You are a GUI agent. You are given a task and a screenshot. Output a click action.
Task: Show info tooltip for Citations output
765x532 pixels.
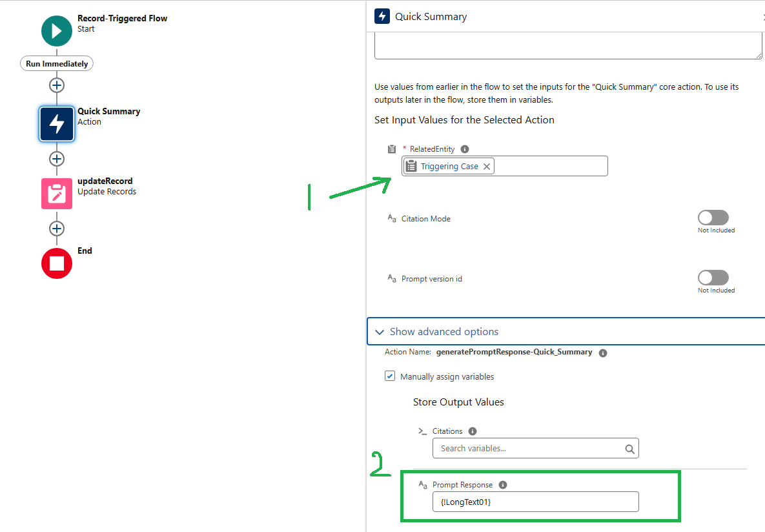coord(473,431)
